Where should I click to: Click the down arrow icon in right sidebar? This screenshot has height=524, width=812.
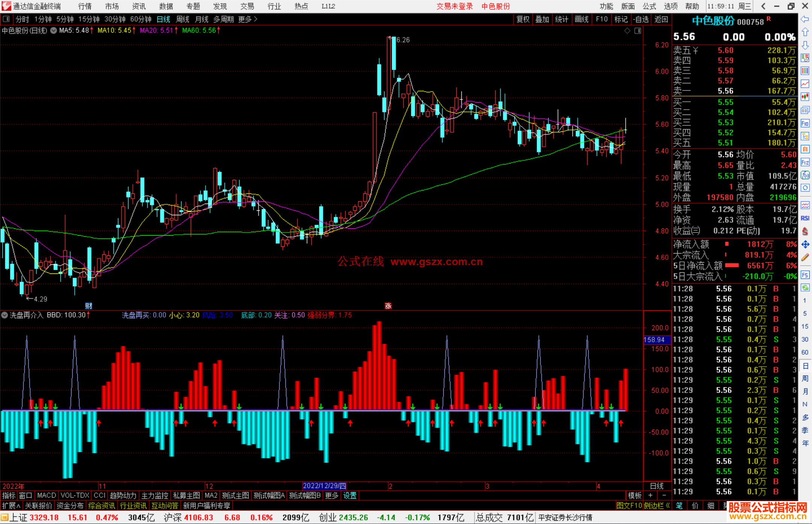click(x=805, y=45)
